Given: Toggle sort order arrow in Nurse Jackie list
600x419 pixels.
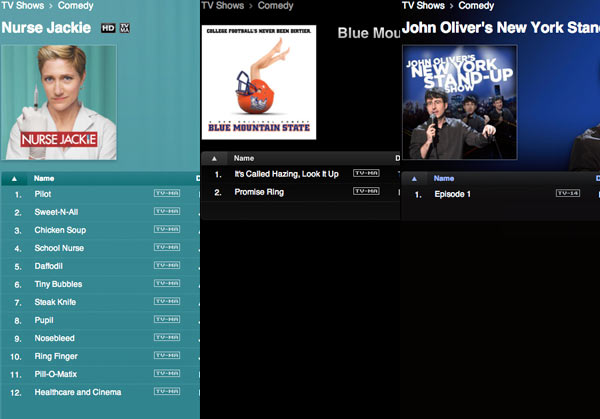Looking at the screenshot, I should 14,178.
